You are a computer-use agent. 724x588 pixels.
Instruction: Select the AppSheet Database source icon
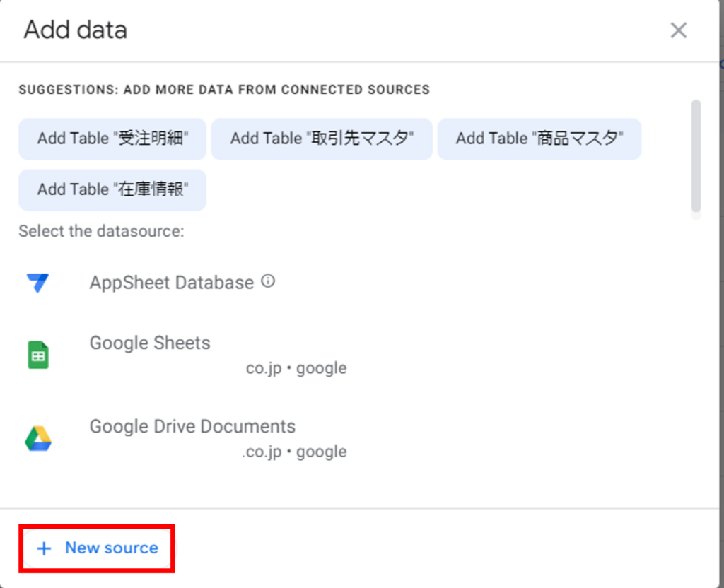pos(37,282)
